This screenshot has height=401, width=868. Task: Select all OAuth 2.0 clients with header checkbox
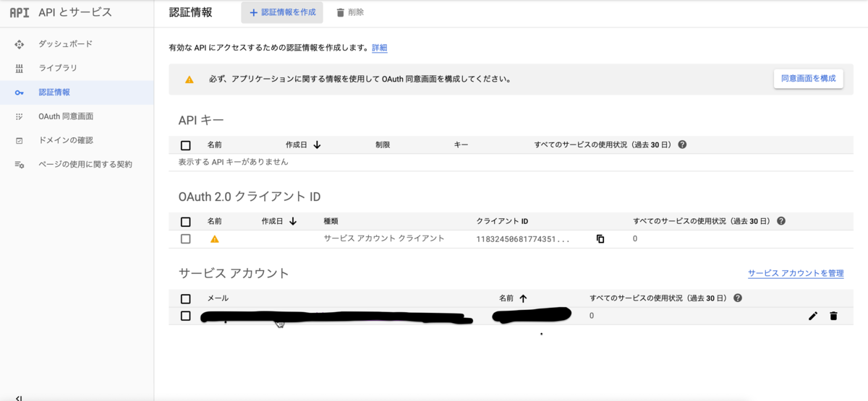point(186,222)
